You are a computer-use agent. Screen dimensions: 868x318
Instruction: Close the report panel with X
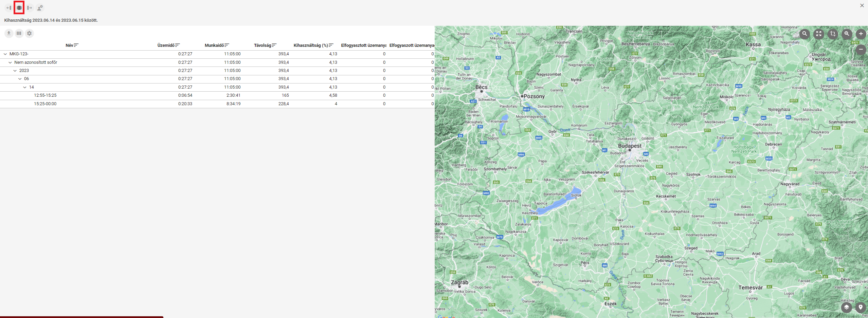tap(862, 5)
